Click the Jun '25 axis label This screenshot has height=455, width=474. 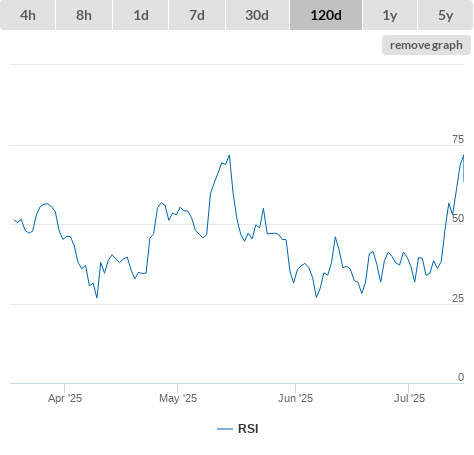coord(296,398)
